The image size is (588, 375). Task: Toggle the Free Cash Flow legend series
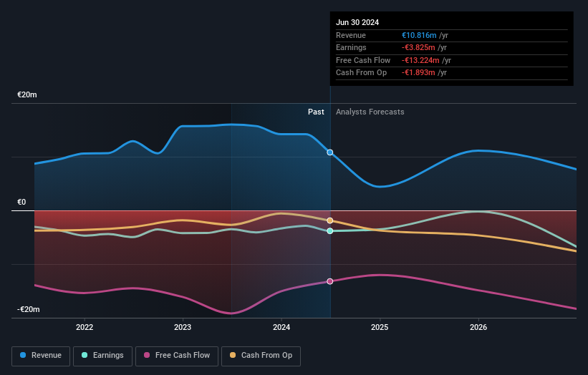pos(177,356)
